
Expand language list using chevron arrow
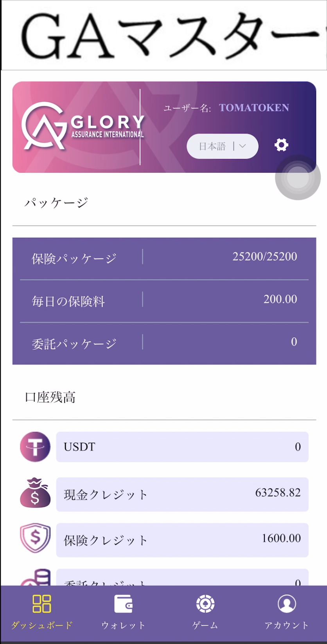(x=243, y=146)
